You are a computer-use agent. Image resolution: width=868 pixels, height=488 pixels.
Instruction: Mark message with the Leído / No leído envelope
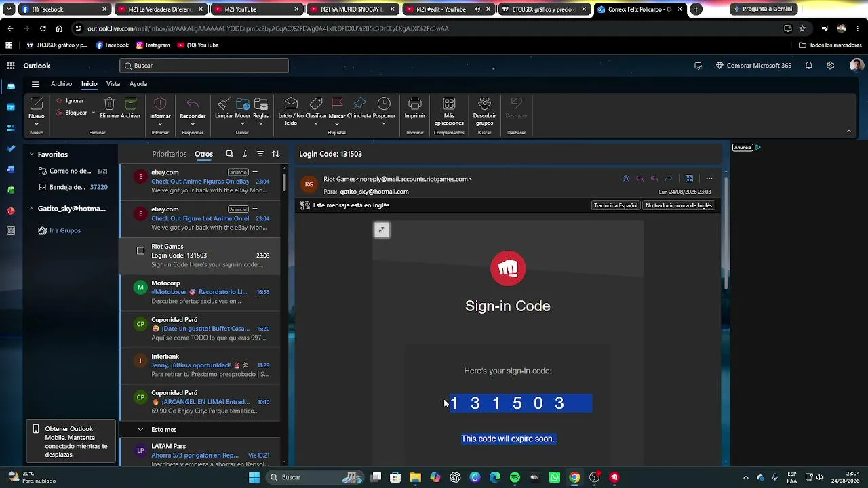[x=291, y=103]
